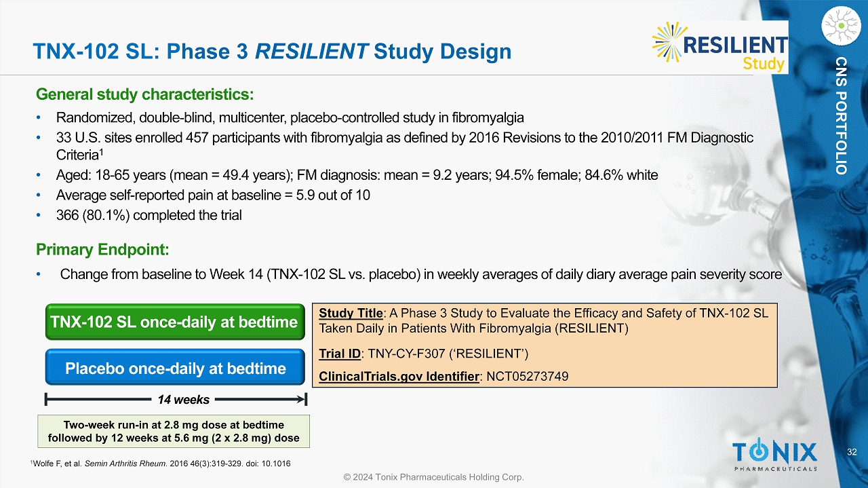Select the green TNX-102 SL once-daily button
The image size is (868, 488).
174,322
